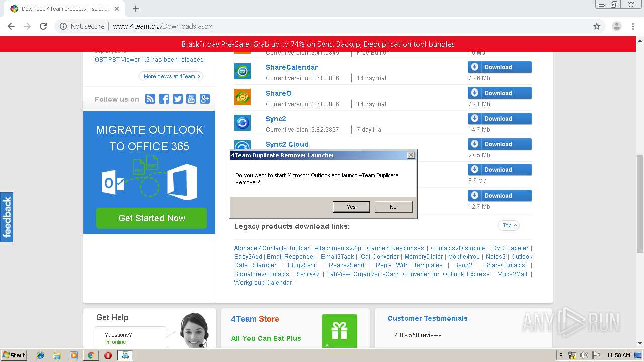This screenshot has width=644, height=362.
Task: Open MemoryDialer legacy link
Action: (x=424, y=257)
